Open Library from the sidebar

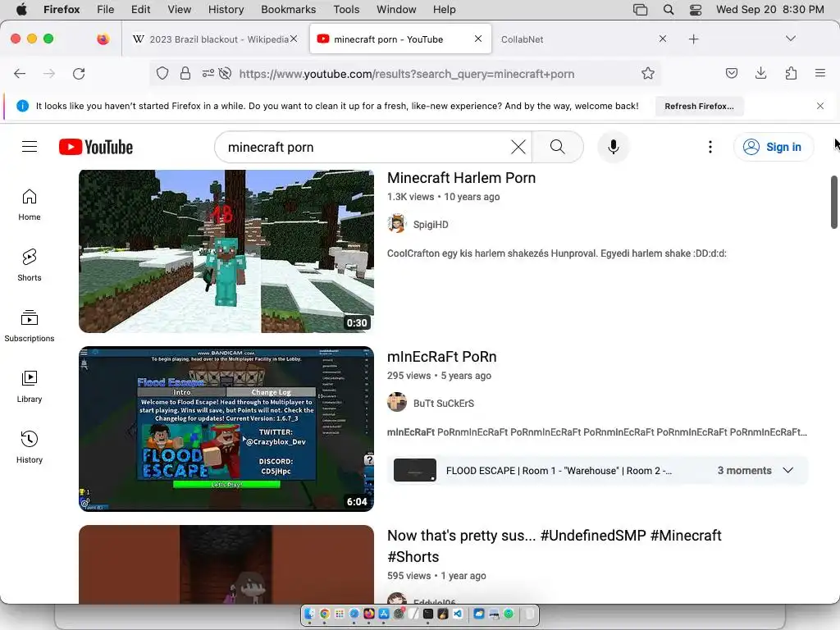click(30, 387)
